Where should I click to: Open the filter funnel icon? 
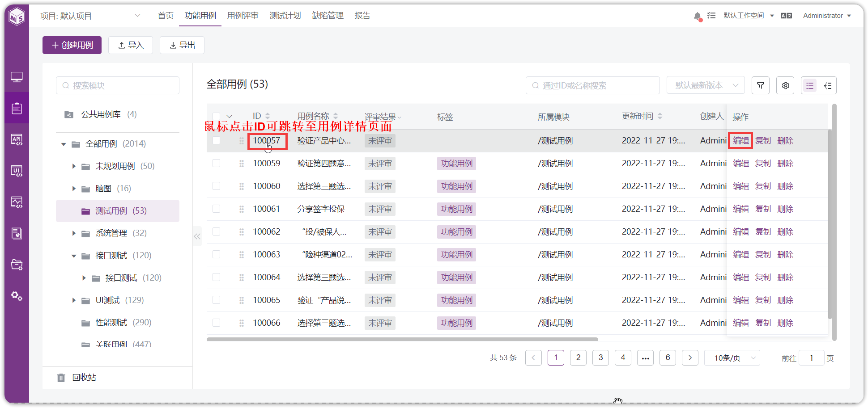click(x=761, y=85)
